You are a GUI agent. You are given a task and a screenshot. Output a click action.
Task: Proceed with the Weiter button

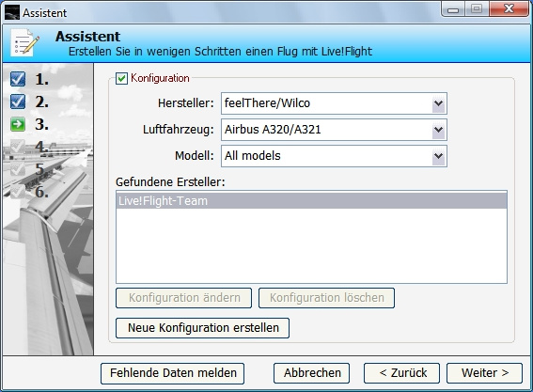(484, 373)
